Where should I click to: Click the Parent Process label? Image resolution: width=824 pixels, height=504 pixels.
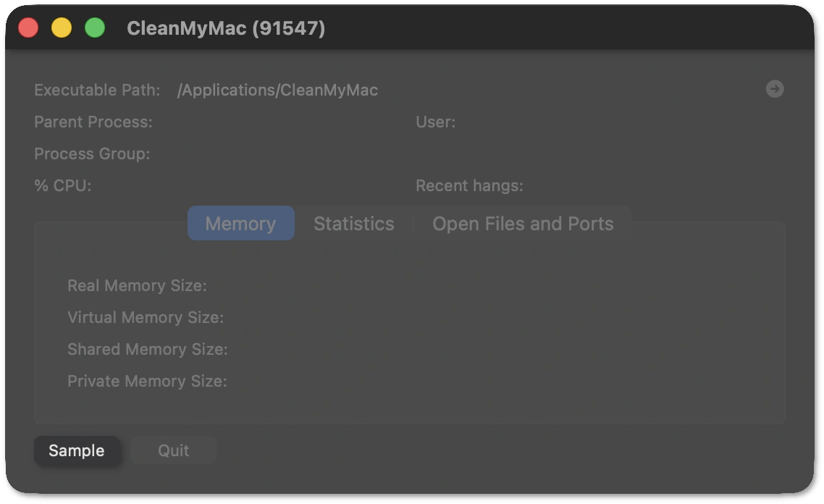[x=93, y=122]
